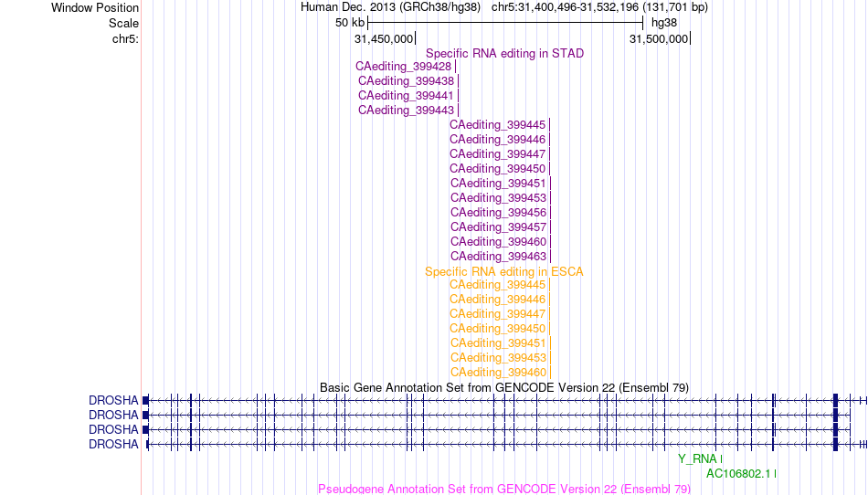Viewport: 868px width, 495px height.
Task: Click purple CAediting_399445 in STAD track
Action: [498, 125]
